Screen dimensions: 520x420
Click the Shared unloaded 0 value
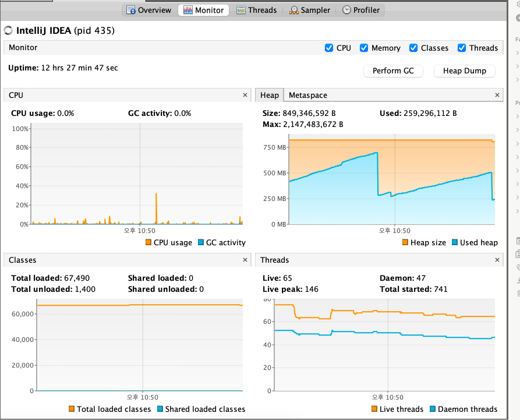201,290
